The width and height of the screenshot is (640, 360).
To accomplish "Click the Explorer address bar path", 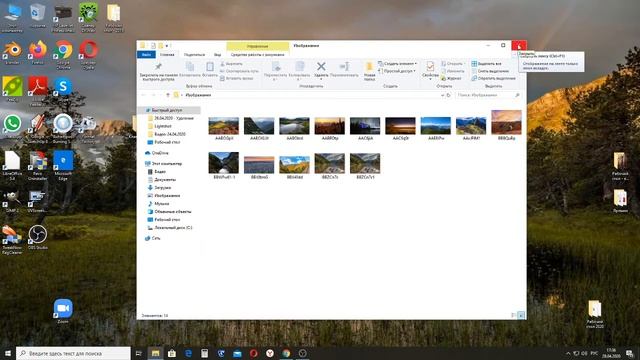I will coord(198,95).
